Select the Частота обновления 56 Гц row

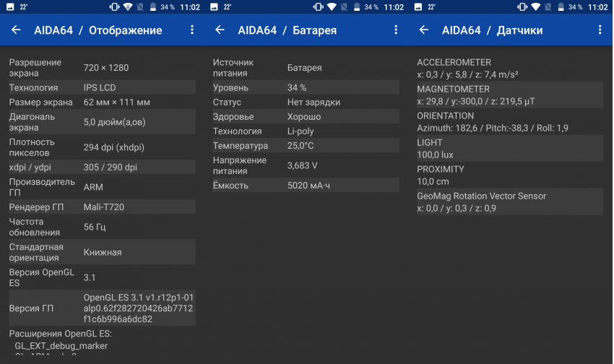pyautogui.click(x=102, y=227)
